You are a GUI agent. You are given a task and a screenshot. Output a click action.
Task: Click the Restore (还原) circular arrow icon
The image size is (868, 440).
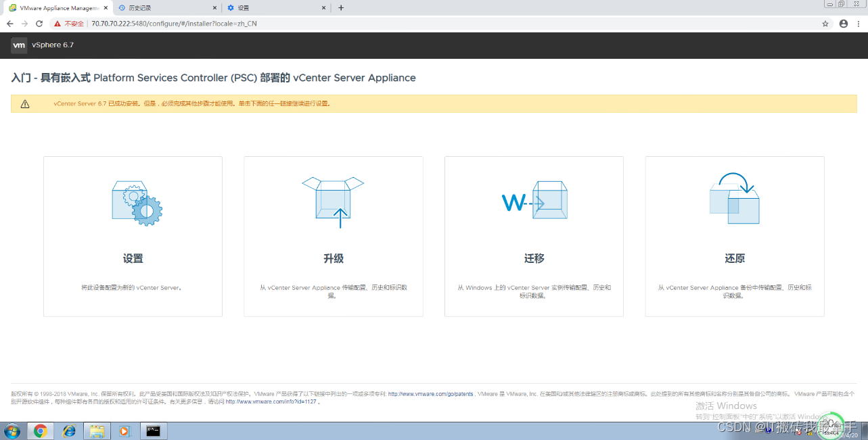click(x=735, y=199)
